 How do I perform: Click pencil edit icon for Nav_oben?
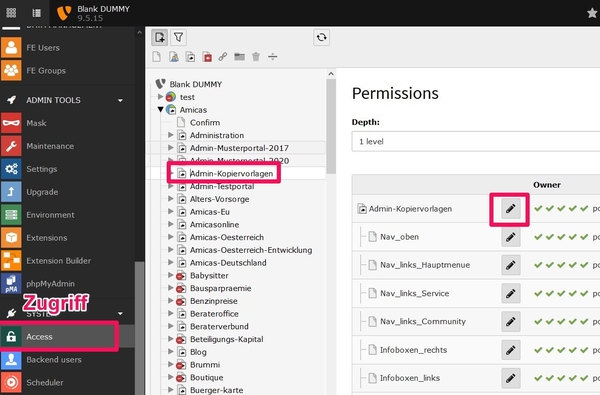pyautogui.click(x=511, y=237)
